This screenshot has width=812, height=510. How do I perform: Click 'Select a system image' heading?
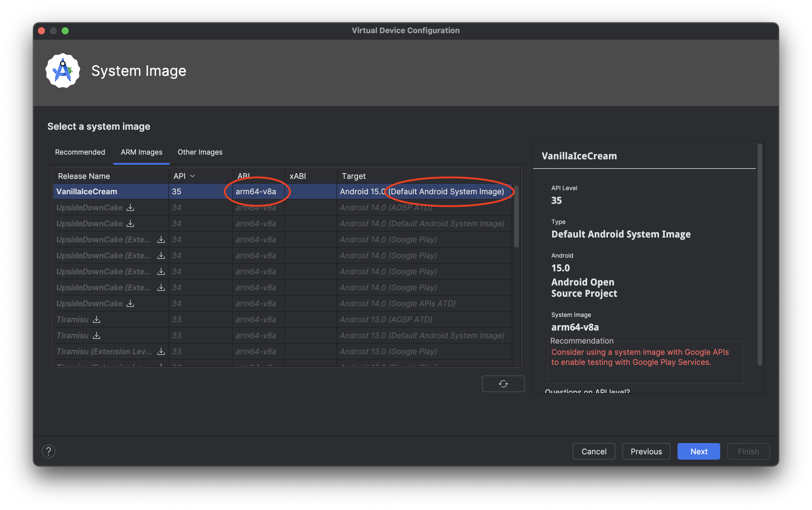point(99,126)
